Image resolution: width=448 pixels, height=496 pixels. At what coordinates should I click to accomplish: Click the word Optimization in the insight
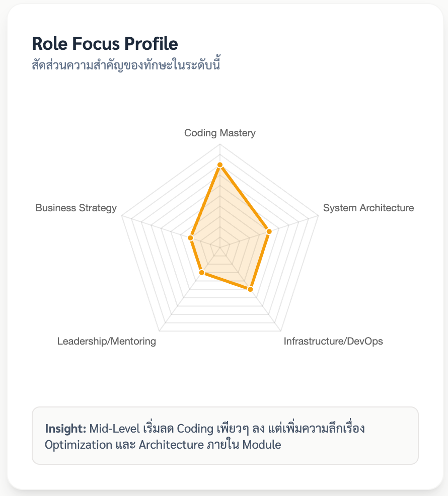click(x=72, y=445)
